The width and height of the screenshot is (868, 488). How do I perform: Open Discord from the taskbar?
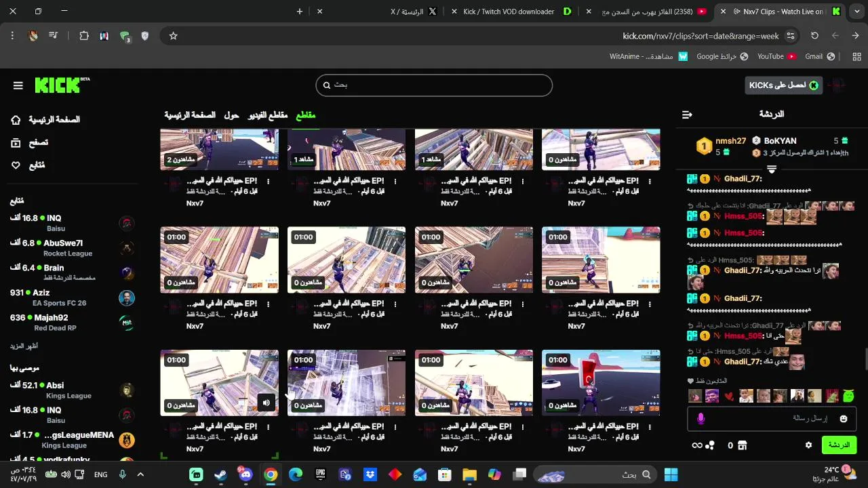pos(245,474)
